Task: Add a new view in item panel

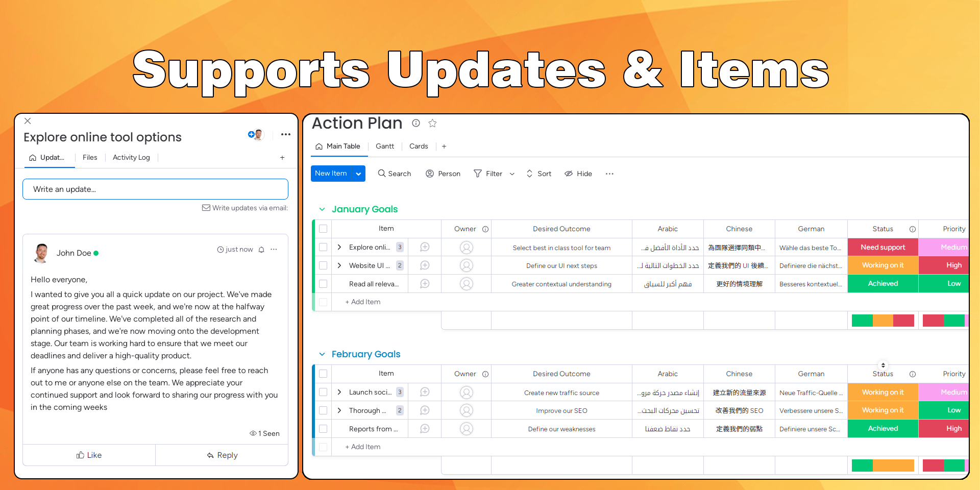Action: click(282, 158)
